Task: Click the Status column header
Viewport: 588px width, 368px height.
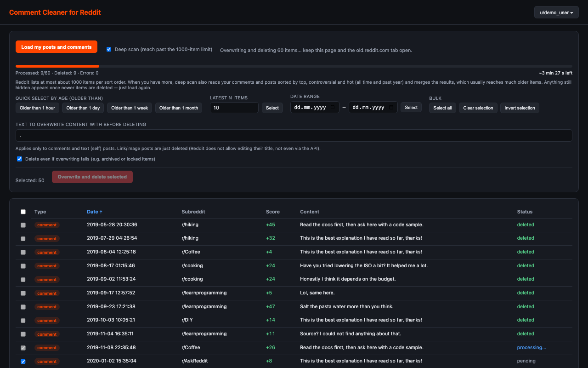Action: [x=525, y=212]
